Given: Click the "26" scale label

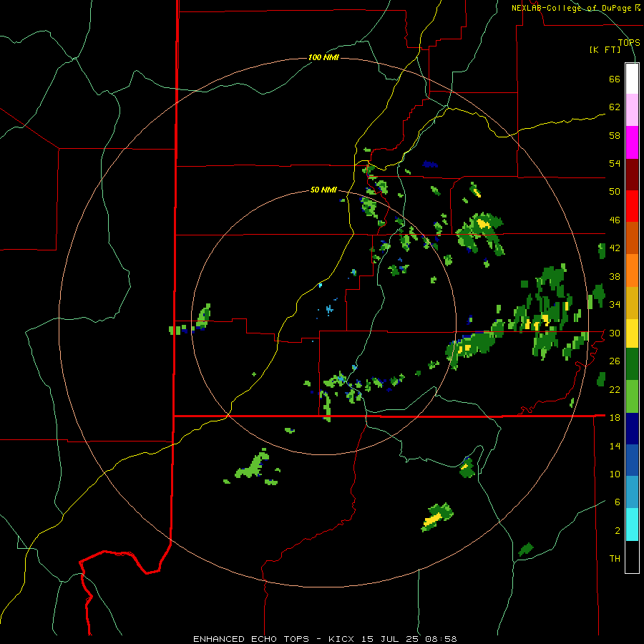Looking at the screenshot, I should tap(615, 361).
